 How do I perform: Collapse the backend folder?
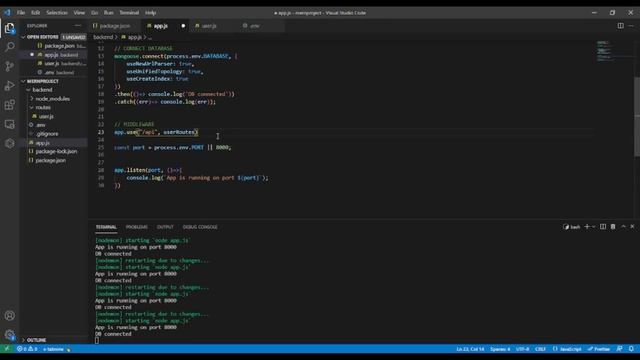click(54, 90)
